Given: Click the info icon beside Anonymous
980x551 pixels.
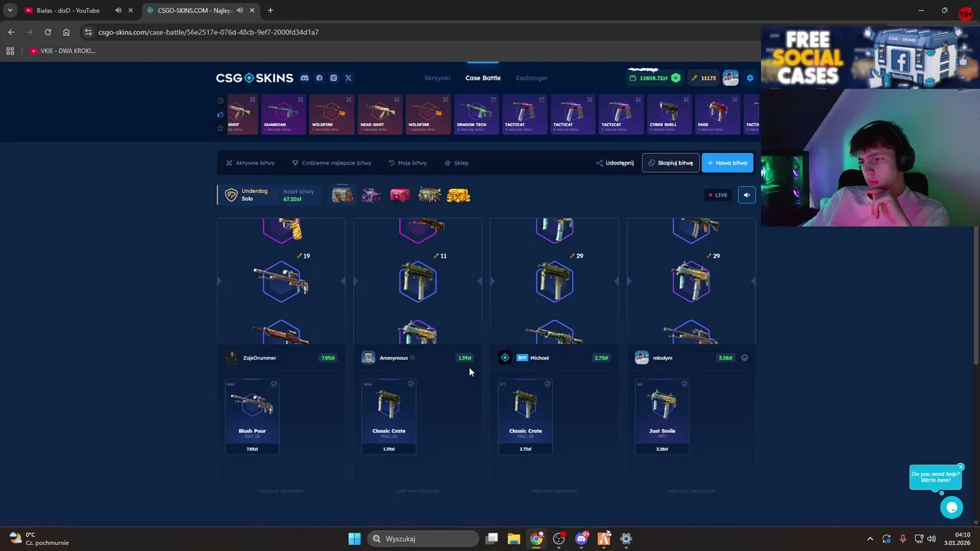Looking at the screenshot, I should tap(412, 357).
